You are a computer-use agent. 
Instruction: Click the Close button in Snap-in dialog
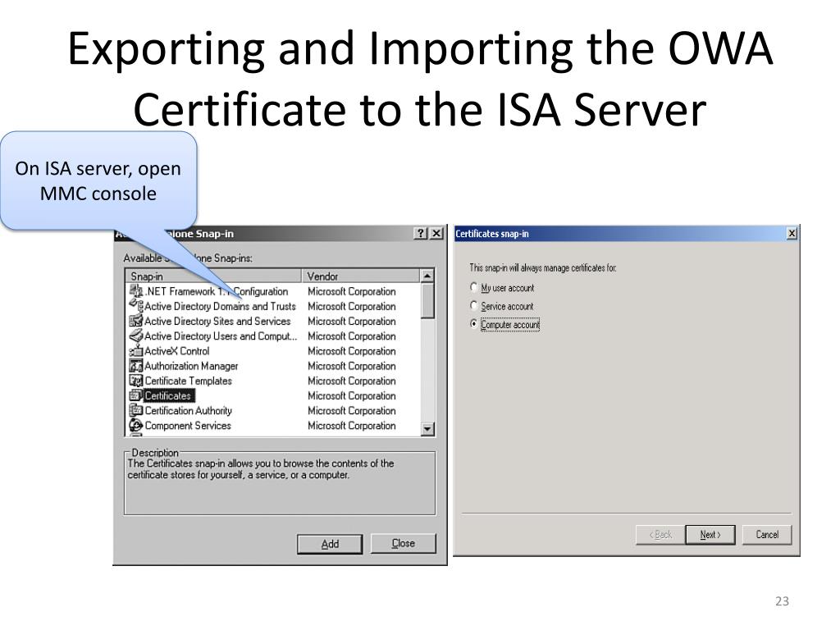point(404,543)
